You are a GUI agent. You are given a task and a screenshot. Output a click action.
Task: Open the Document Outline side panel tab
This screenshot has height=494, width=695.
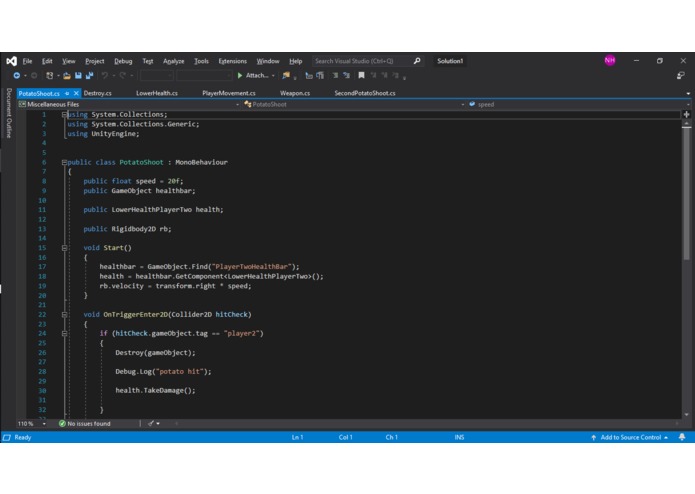coord(8,113)
